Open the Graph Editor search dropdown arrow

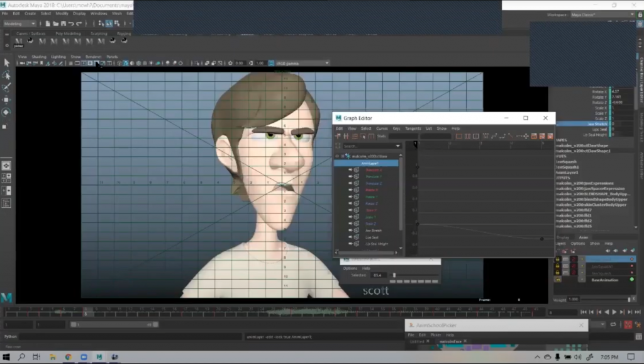click(x=397, y=146)
